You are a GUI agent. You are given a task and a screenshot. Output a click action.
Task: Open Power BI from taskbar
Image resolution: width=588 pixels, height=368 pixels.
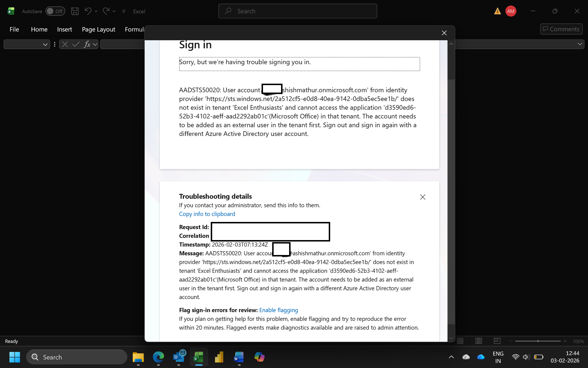(x=219, y=357)
